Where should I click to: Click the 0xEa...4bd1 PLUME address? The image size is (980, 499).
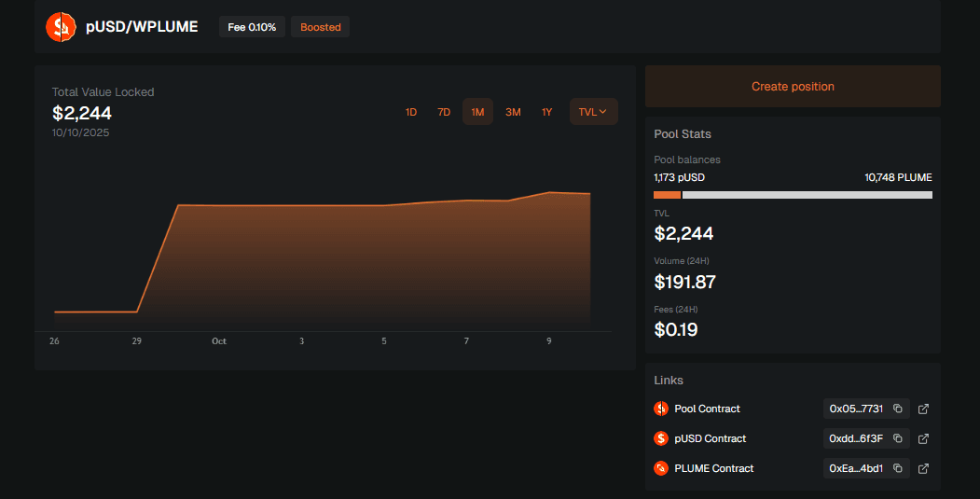856,468
